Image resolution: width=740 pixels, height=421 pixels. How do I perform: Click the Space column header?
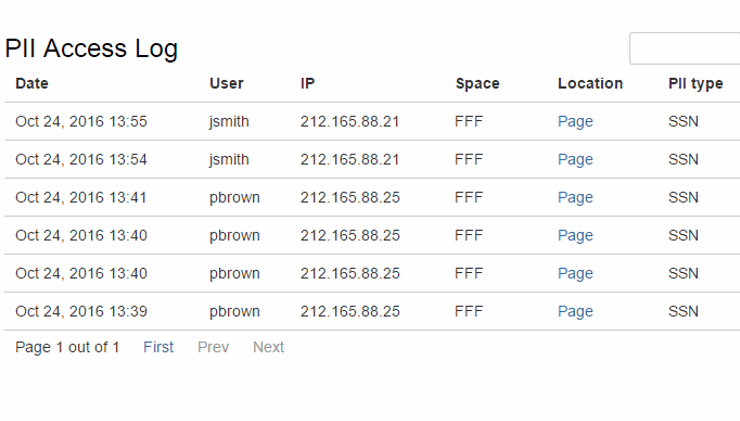click(477, 84)
